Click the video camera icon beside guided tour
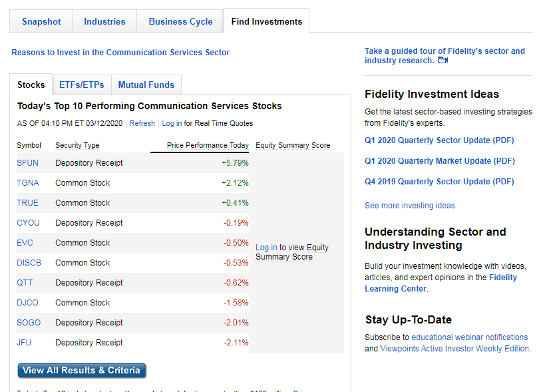 pos(443,61)
